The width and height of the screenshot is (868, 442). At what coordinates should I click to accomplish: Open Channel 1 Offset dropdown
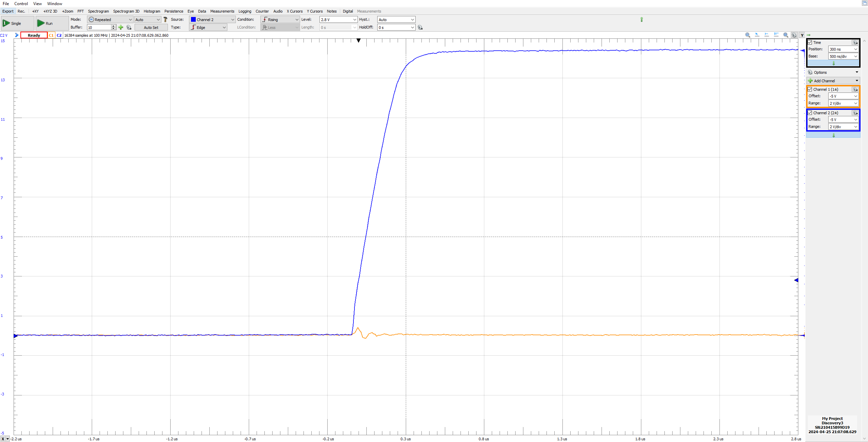(843, 96)
